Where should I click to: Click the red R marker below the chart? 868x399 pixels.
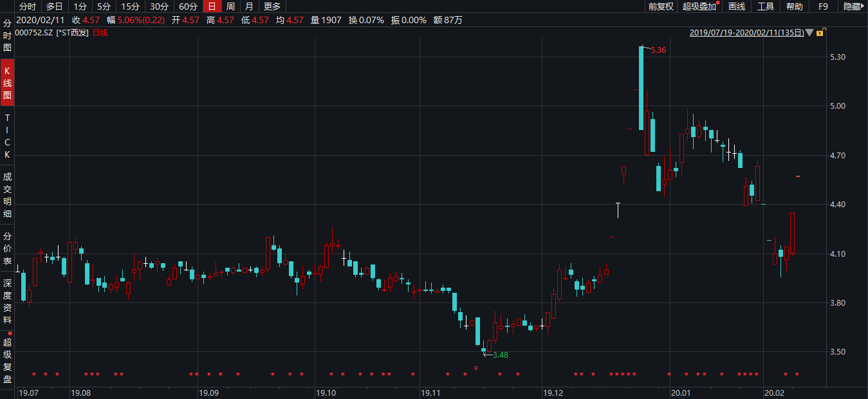point(476,368)
